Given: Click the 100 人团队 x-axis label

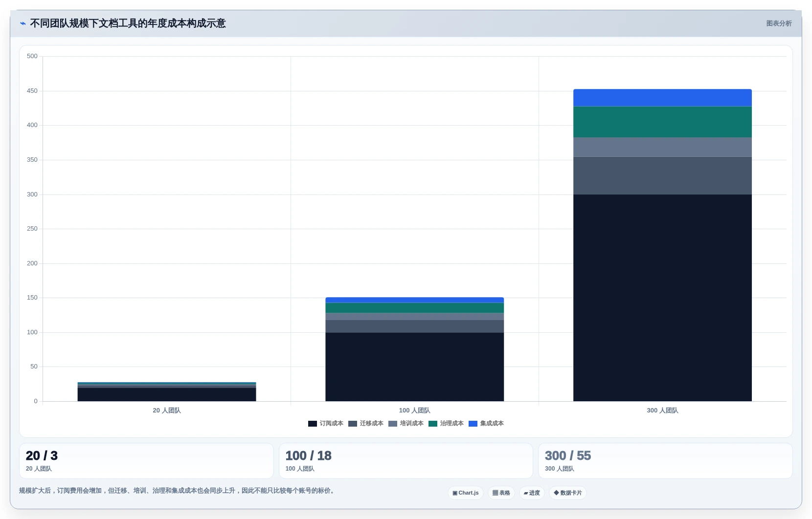Looking at the screenshot, I should 414,411.
